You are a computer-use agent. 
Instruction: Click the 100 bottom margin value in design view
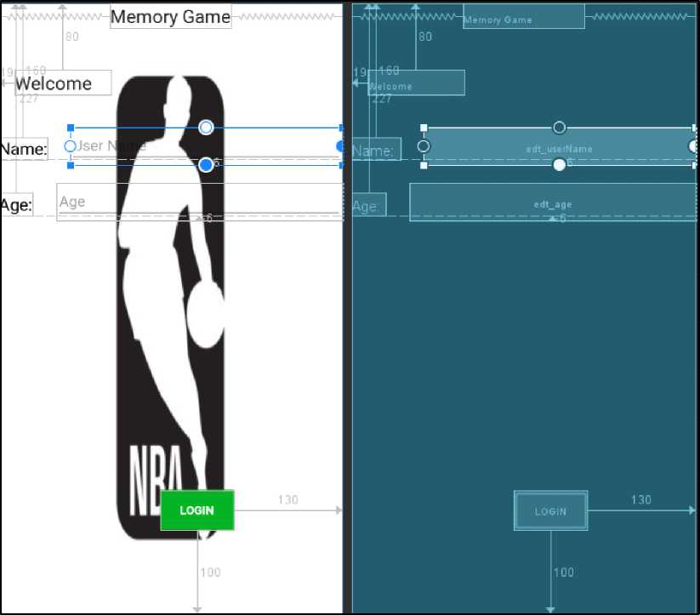point(210,572)
